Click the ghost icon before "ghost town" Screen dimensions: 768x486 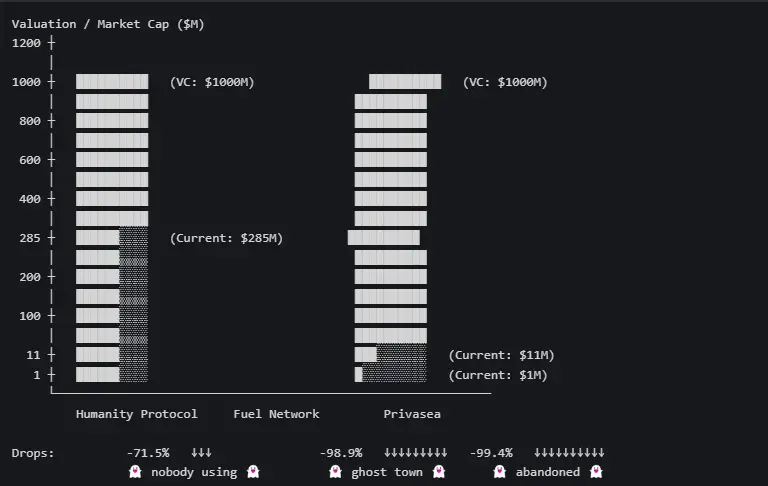[336, 472]
